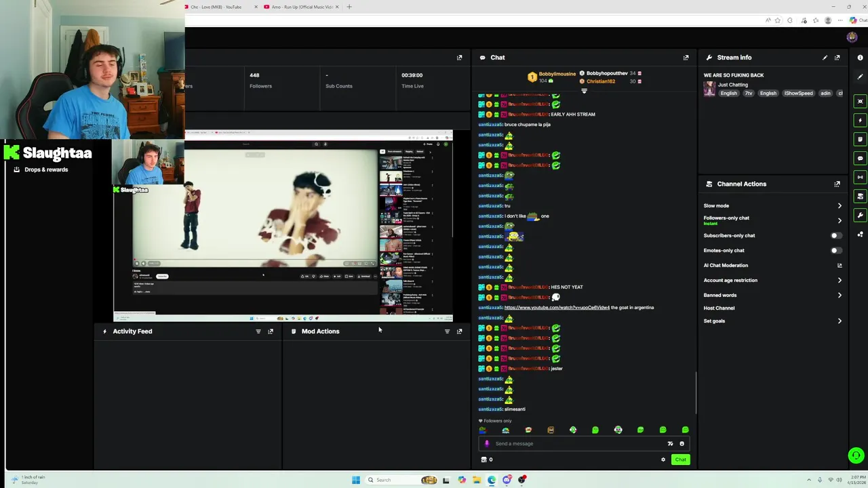The image size is (868, 488).
Task: Click the 448 Followers stat
Action: [x=260, y=81]
